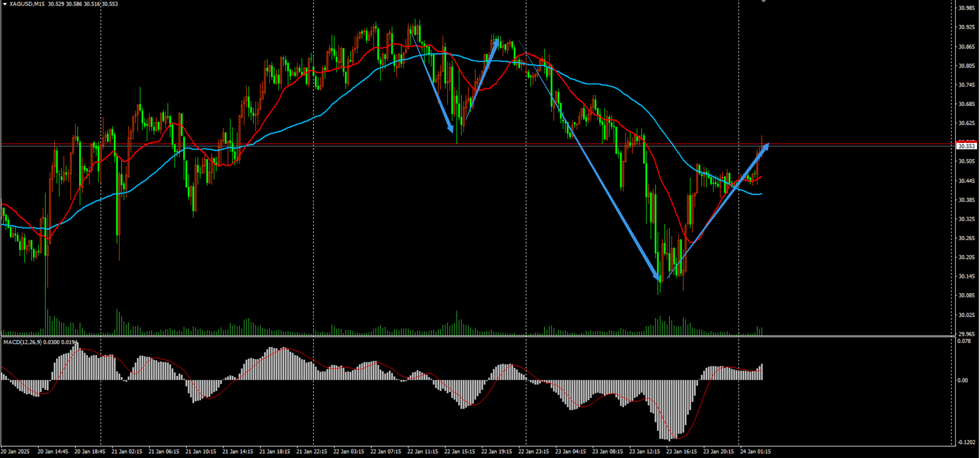Click the 22 Jan 19:15 time label
This screenshot has width=980, height=458.
coord(496,451)
